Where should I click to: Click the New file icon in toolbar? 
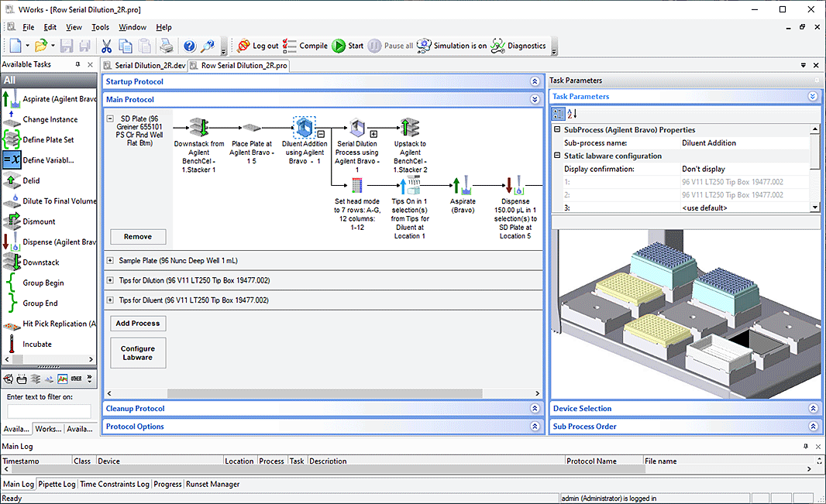point(15,46)
